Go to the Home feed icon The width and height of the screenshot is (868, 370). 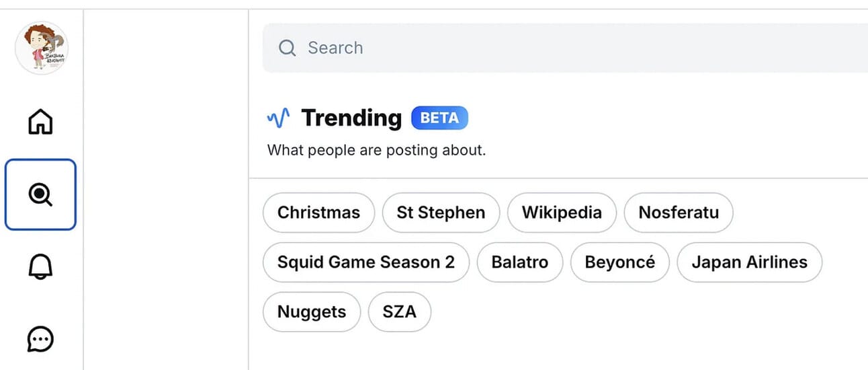click(x=40, y=122)
